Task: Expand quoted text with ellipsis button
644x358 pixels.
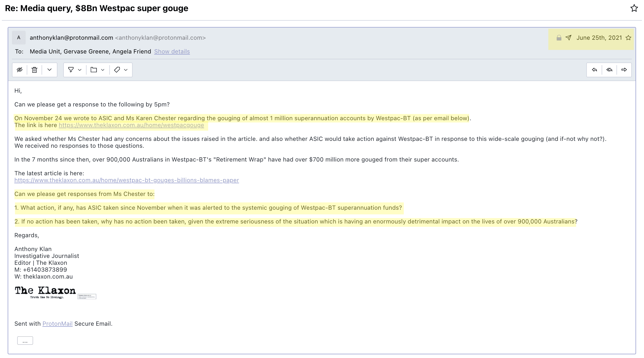Action: tap(25, 341)
